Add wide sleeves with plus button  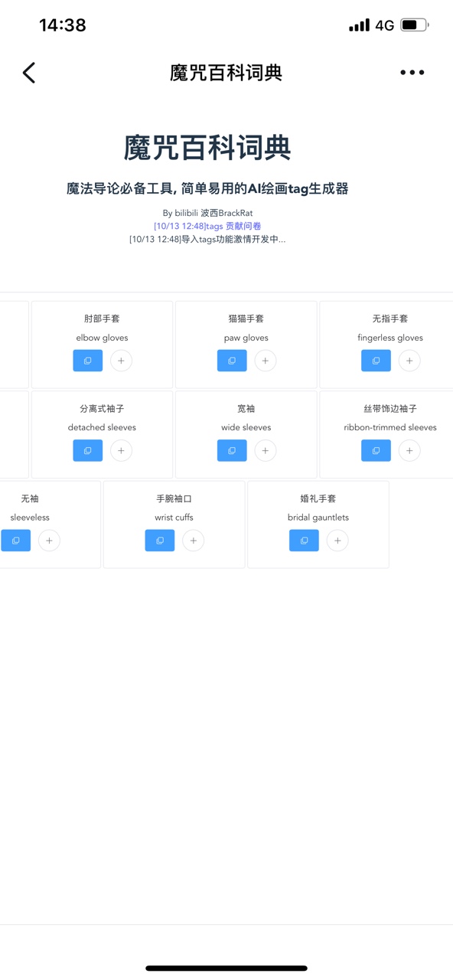tap(266, 451)
